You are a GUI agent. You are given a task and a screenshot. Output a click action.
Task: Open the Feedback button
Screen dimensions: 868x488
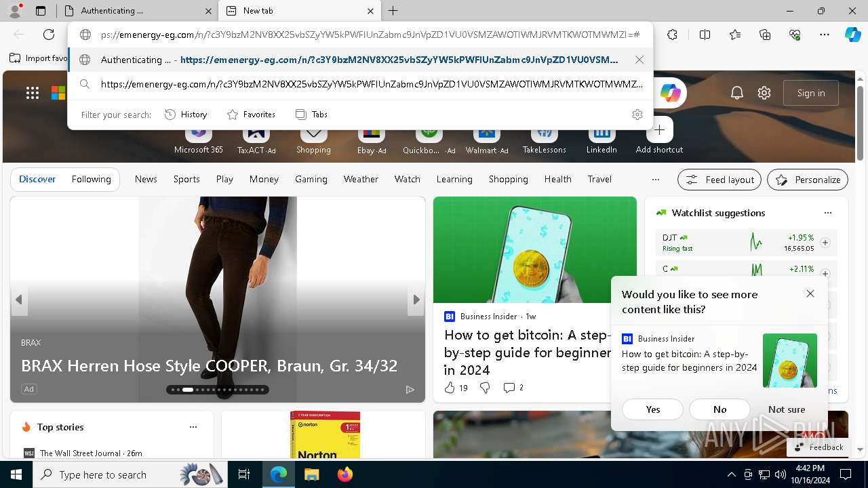click(x=818, y=447)
